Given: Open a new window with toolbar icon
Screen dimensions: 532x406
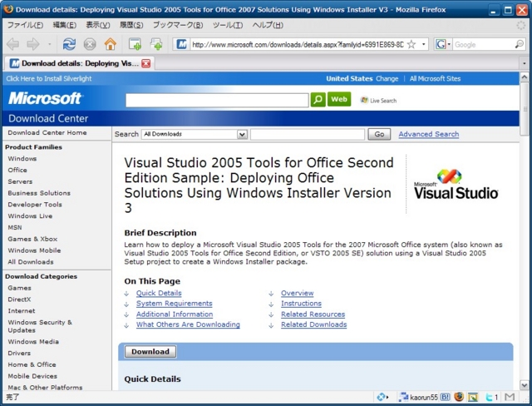Looking at the screenshot, I should (x=156, y=44).
